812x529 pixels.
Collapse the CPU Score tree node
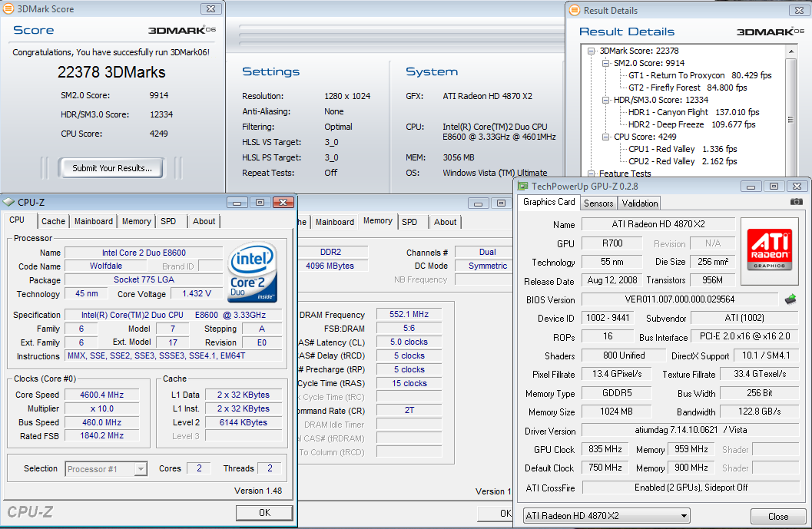(x=606, y=137)
